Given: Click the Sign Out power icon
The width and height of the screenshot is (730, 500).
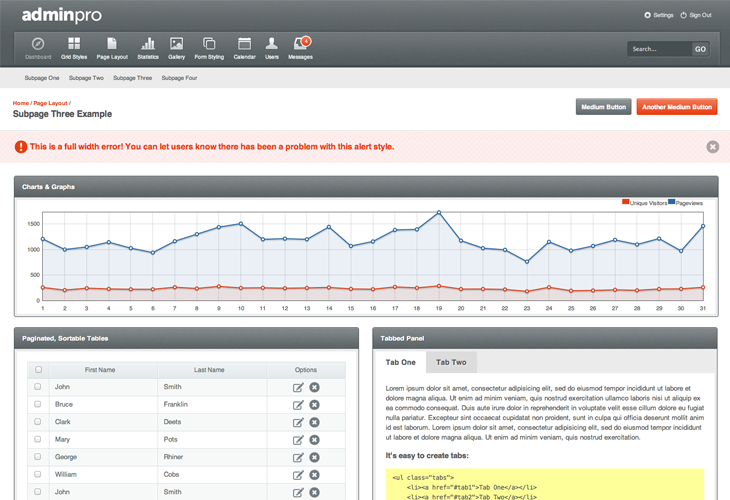Looking at the screenshot, I should (x=683, y=15).
